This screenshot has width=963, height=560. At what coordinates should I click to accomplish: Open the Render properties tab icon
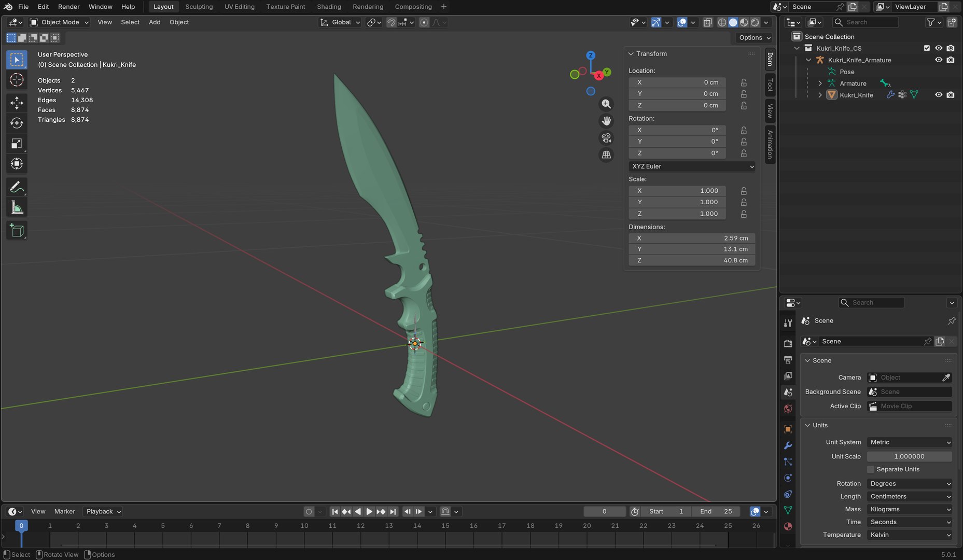tap(788, 343)
